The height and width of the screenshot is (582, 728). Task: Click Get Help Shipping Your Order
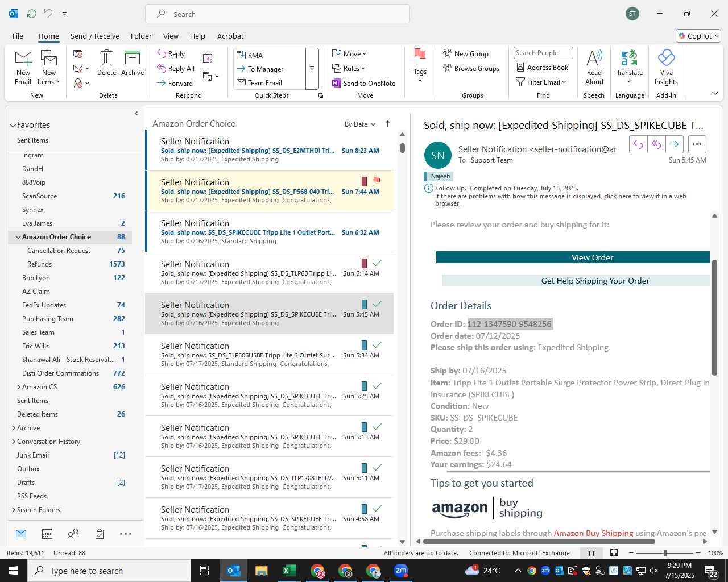pyautogui.click(x=576, y=281)
